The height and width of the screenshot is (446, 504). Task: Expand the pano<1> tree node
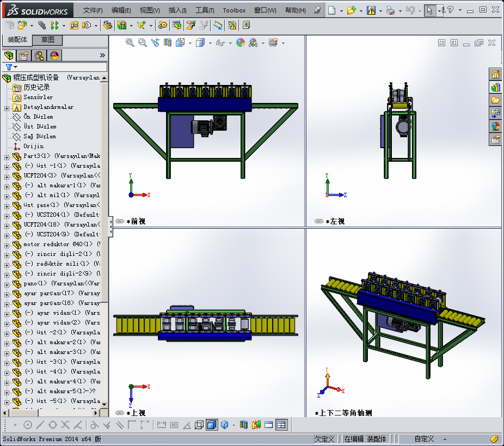tap(7, 285)
